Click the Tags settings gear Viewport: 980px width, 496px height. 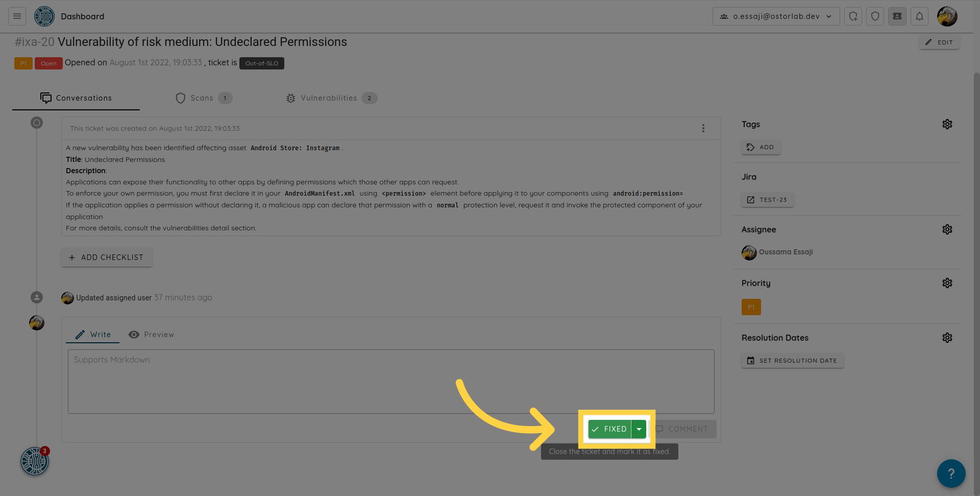pos(947,124)
